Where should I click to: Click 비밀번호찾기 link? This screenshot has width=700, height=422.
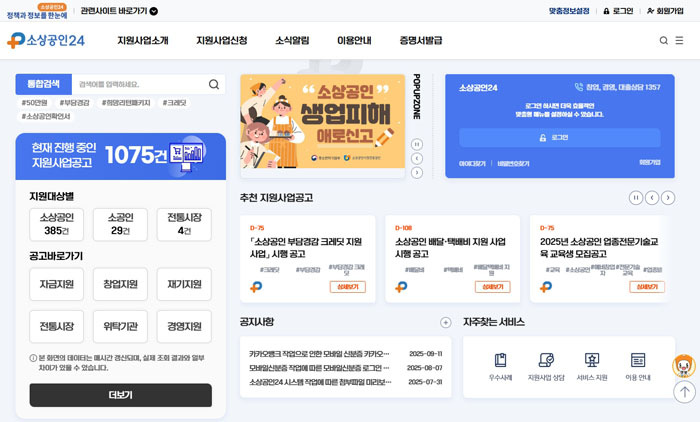tap(513, 163)
